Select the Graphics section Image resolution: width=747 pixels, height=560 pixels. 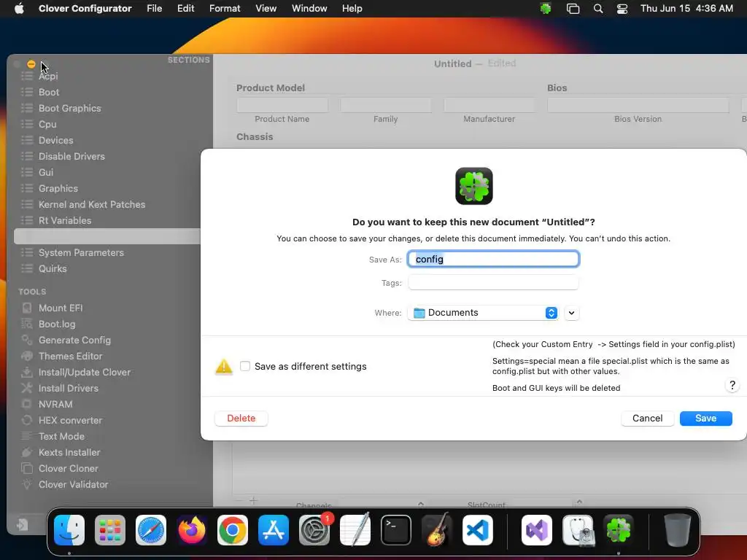58,189
